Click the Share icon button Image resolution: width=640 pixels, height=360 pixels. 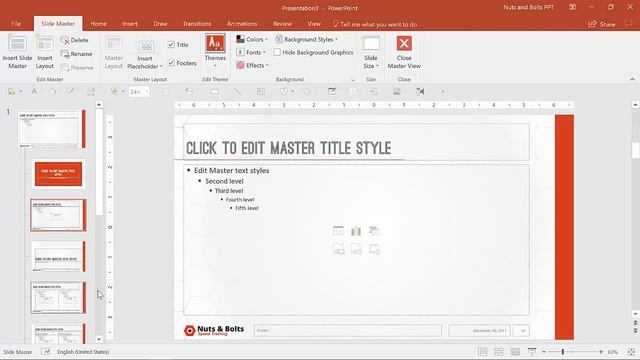click(x=602, y=24)
